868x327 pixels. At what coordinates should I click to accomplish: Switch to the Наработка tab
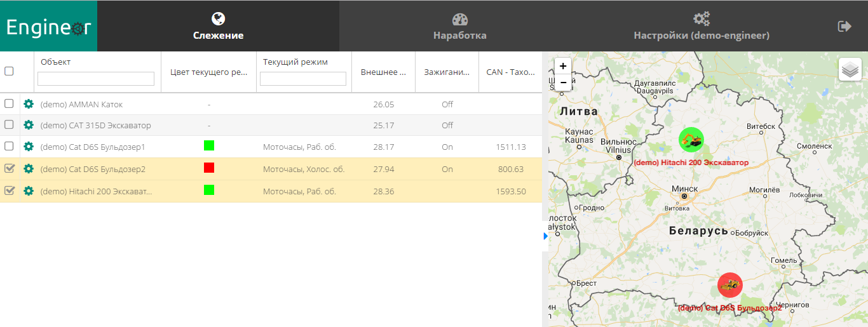459,27
